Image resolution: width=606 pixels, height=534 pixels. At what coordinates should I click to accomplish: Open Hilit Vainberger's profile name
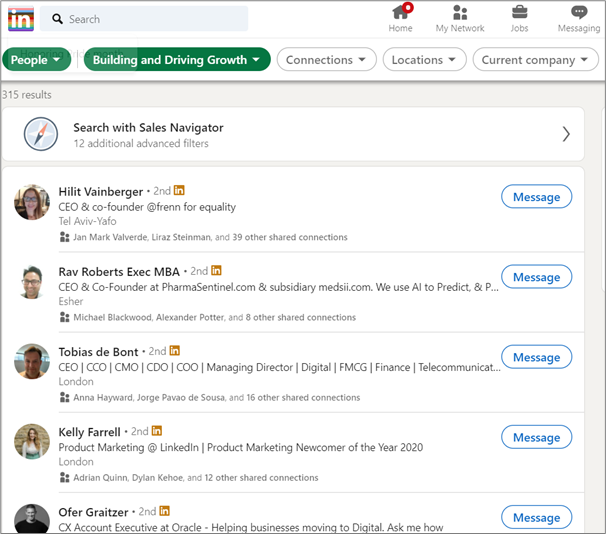[x=101, y=191]
